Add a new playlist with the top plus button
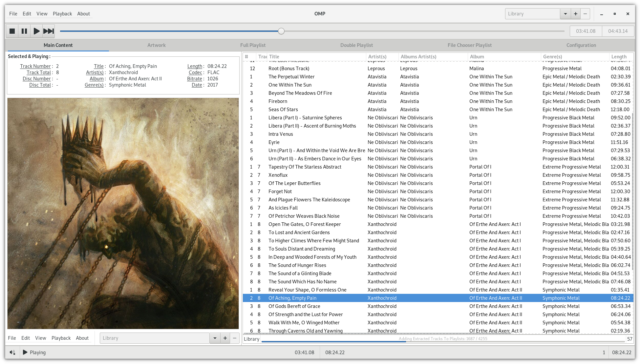 (575, 14)
